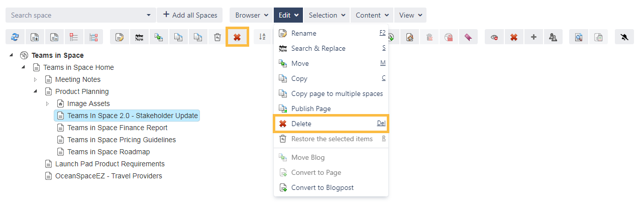Select Copy page to multiple spaces
Image resolution: width=644 pixels, height=209 pixels.
coord(337,93)
